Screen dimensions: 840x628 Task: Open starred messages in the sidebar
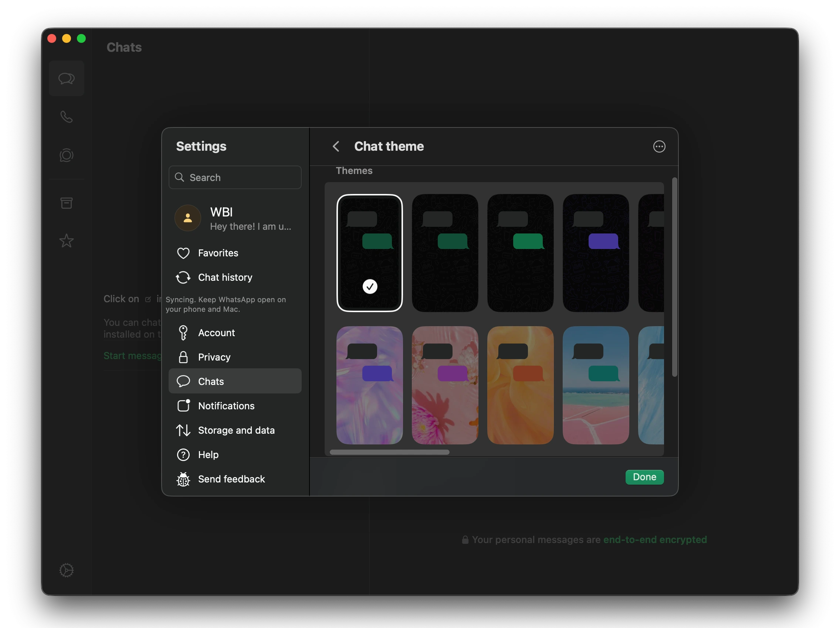pyautogui.click(x=67, y=240)
